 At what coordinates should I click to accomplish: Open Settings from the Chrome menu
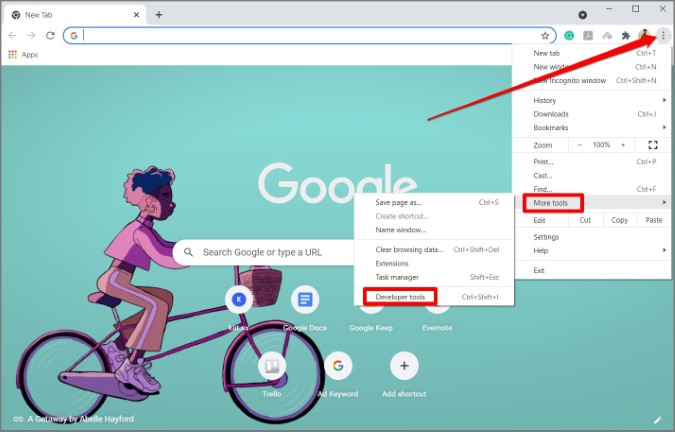tap(592, 237)
